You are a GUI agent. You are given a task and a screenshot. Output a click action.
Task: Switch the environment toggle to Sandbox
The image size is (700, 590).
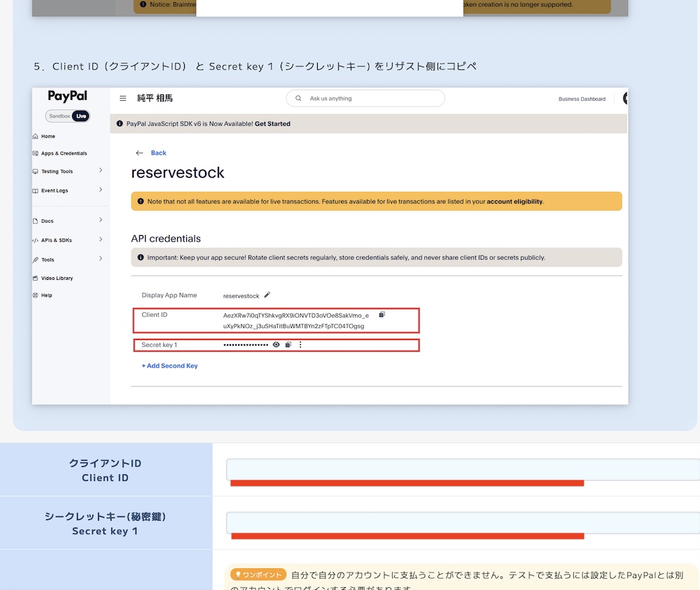[59, 116]
